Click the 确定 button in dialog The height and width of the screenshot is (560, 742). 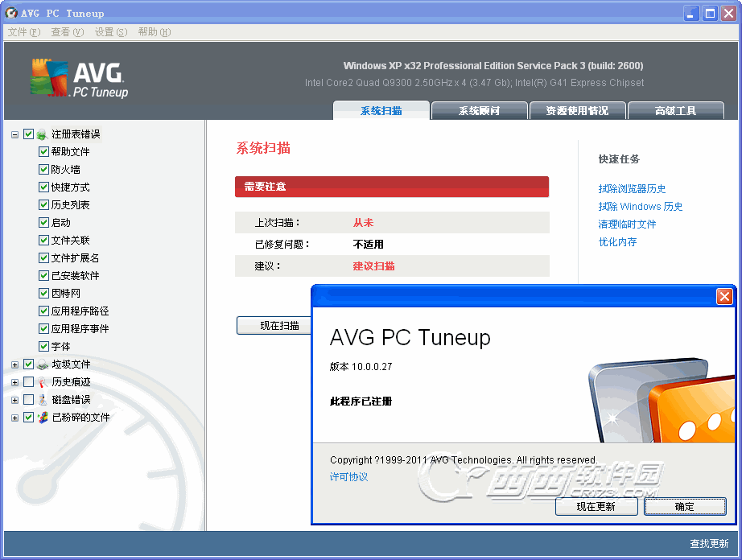tap(684, 507)
